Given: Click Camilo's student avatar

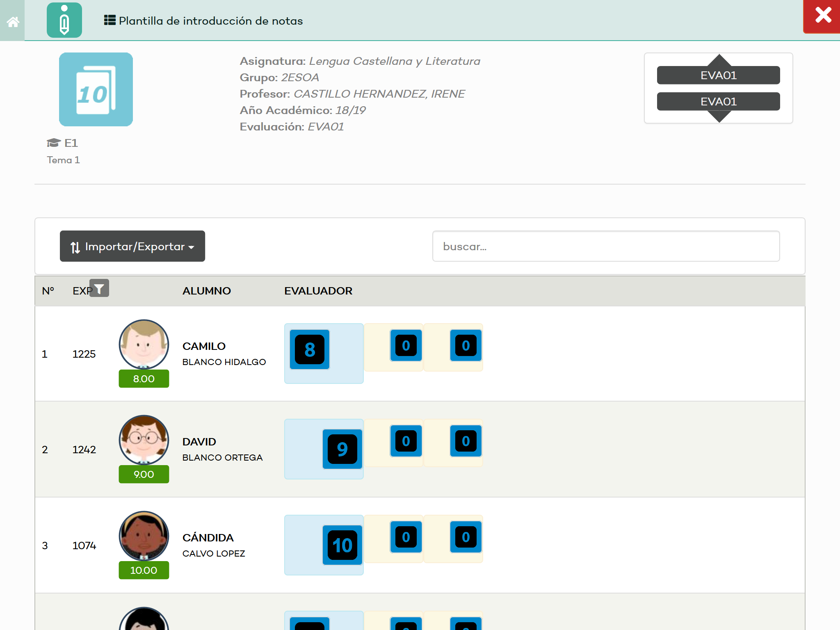Looking at the screenshot, I should coord(144,345).
